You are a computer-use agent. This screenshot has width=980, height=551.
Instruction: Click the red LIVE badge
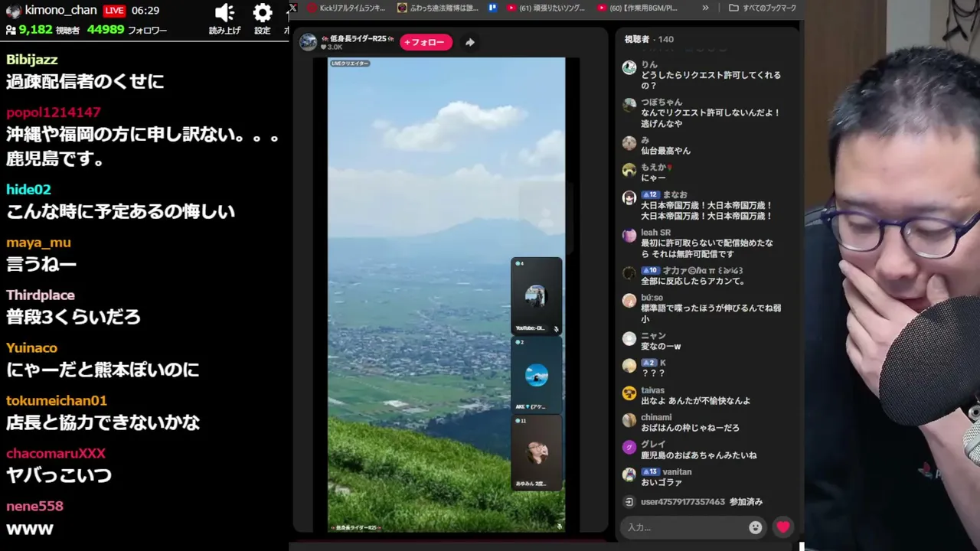point(114,11)
